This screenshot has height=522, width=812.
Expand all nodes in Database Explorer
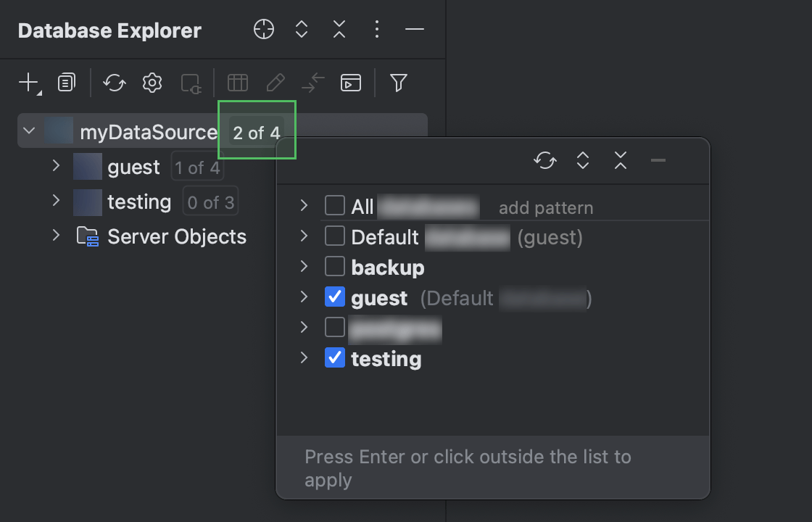301,29
